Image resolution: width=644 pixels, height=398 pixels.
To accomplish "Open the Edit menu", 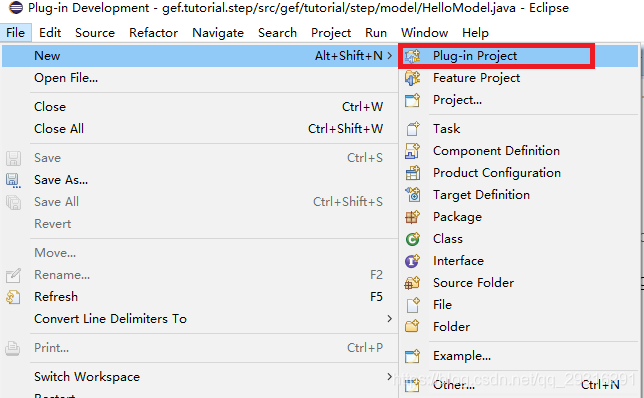I will click(x=50, y=32).
